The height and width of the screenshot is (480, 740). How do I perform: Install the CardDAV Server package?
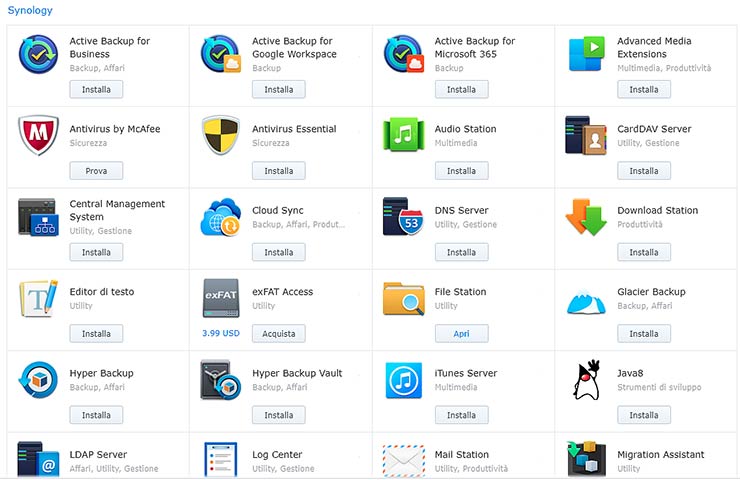tap(644, 171)
